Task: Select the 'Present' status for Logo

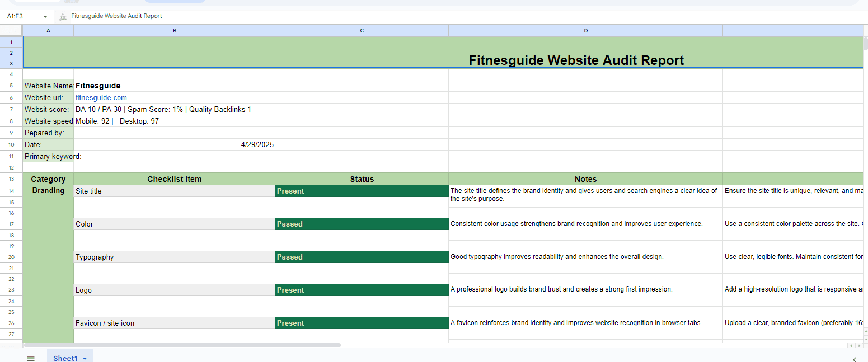Action: click(x=362, y=290)
